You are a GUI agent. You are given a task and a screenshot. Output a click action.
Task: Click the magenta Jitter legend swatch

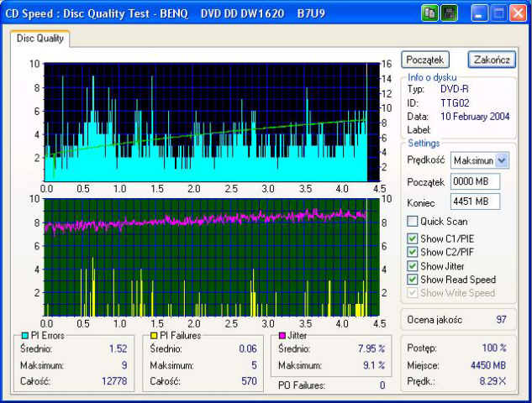click(x=282, y=336)
